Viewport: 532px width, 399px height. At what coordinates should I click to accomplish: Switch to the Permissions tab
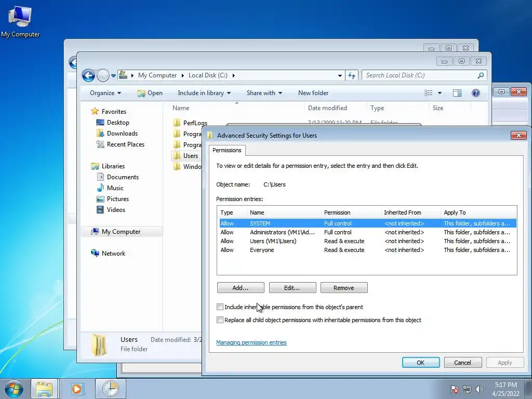pyautogui.click(x=227, y=150)
